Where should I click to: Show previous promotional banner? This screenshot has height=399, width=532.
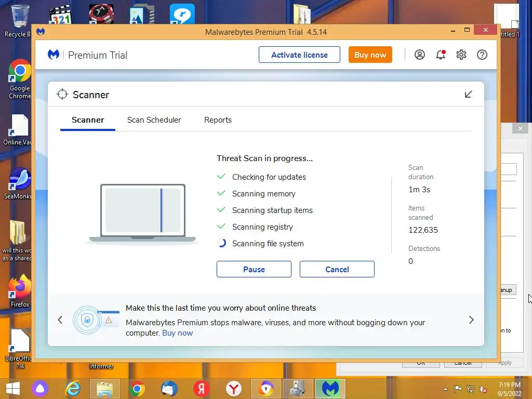(60, 320)
